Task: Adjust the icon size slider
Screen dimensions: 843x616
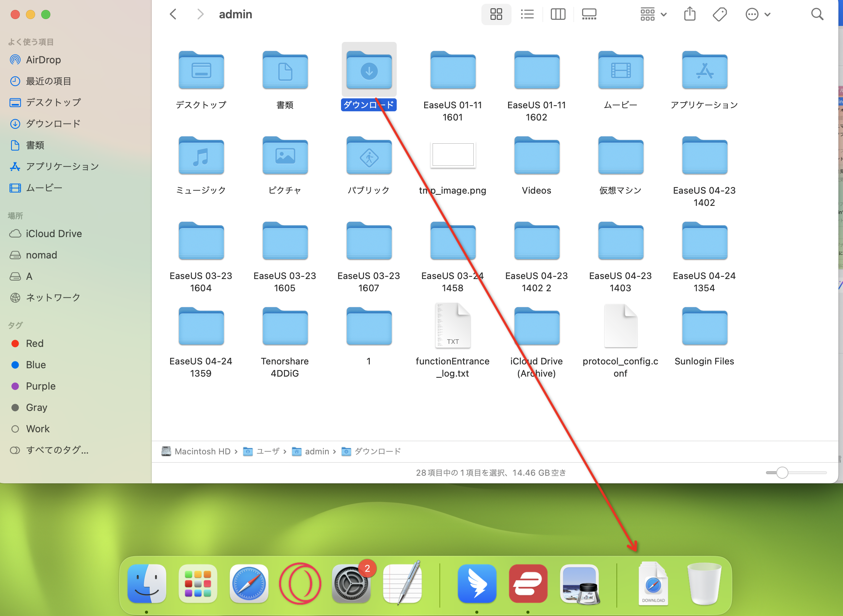Action: (x=782, y=473)
